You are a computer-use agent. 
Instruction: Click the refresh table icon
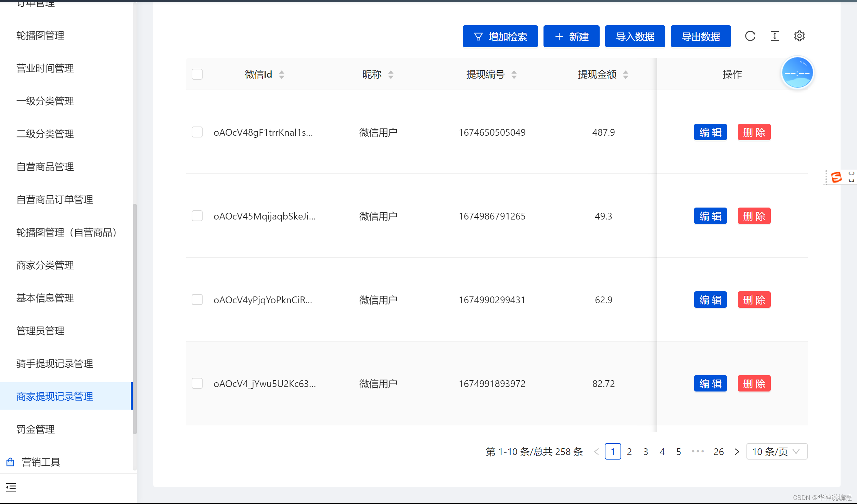[x=750, y=36]
